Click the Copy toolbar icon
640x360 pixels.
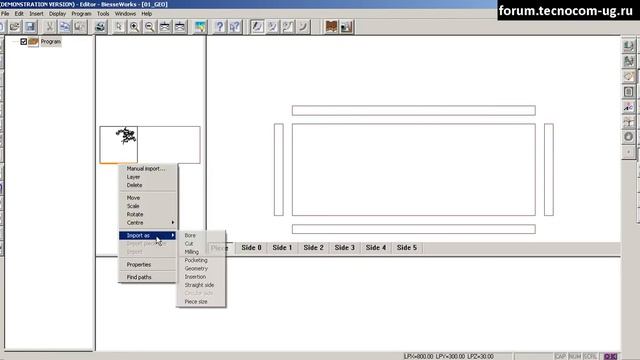65,27
